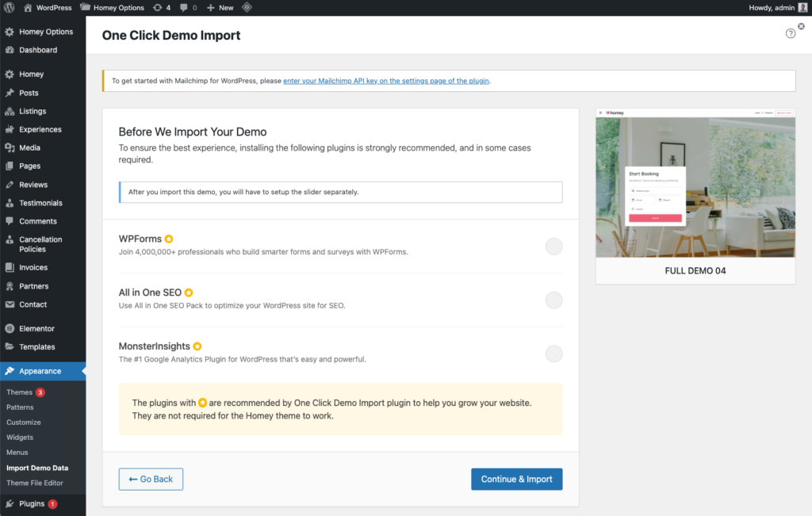This screenshot has width=812, height=516.
Task: Open the New content dropdown in admin bar
Action: 220,8
